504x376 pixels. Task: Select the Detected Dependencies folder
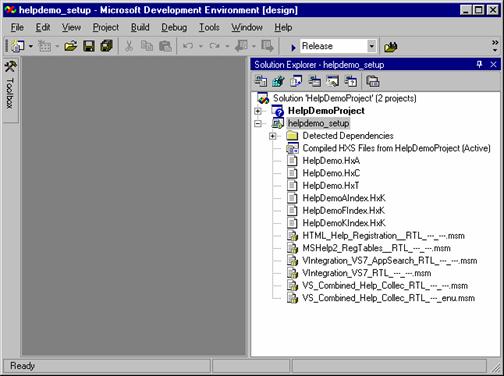click(x=348, y=136)
